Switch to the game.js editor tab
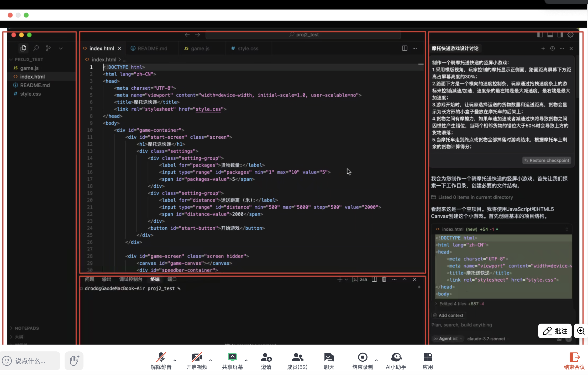 pyautogui.click(x=200, y=49)
